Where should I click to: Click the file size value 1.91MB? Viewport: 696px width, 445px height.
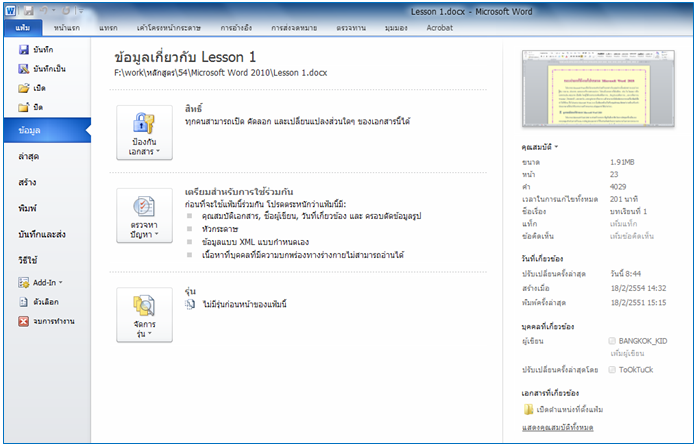coord(622,162)
